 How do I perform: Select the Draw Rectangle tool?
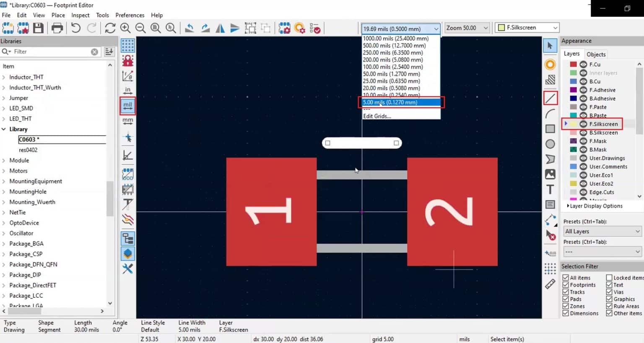pos(550,129)
